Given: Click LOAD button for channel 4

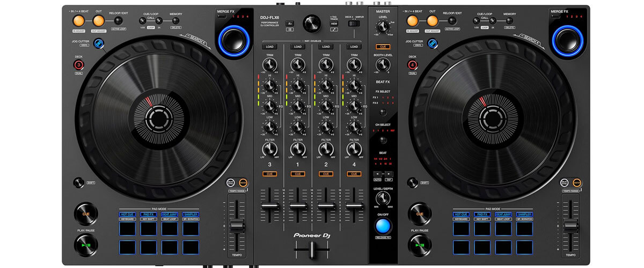Looking at the screenshot, I should [x=353, y=47].
